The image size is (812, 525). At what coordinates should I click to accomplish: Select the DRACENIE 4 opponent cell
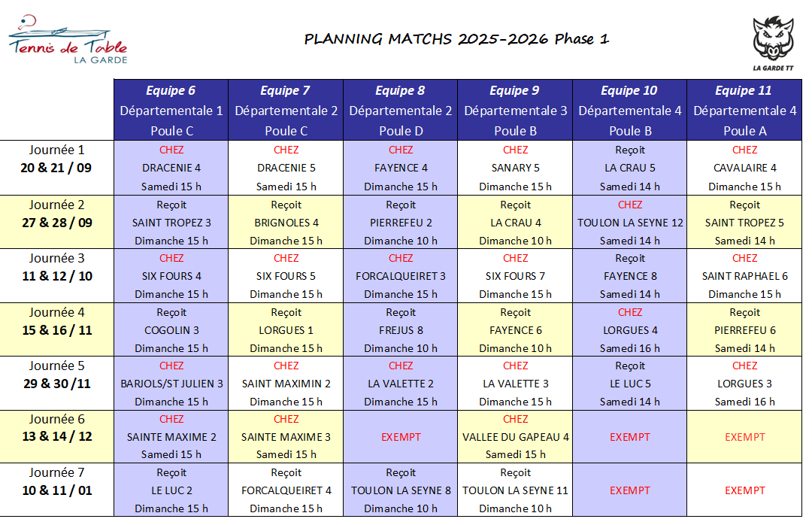coord(171,168)
